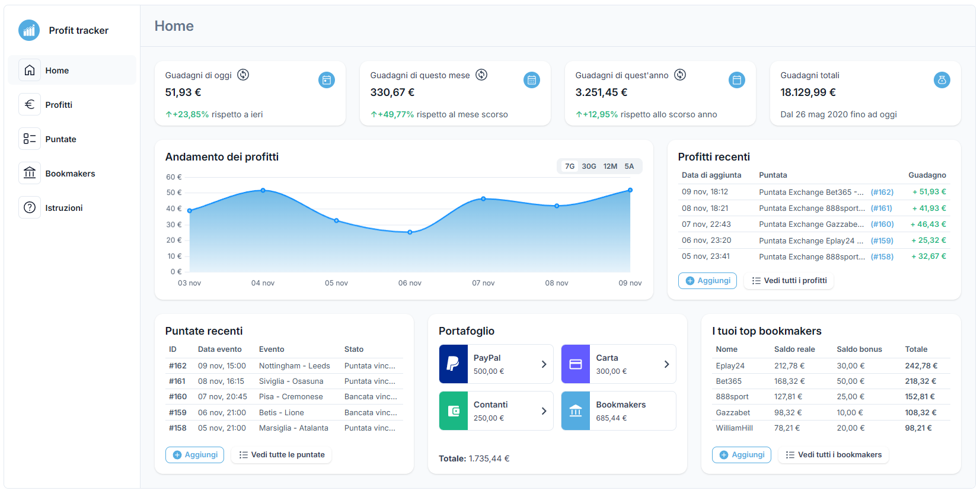Click refresh icon next to Guadagni di quest'anno
980x494 pixels.
[680, 75]
